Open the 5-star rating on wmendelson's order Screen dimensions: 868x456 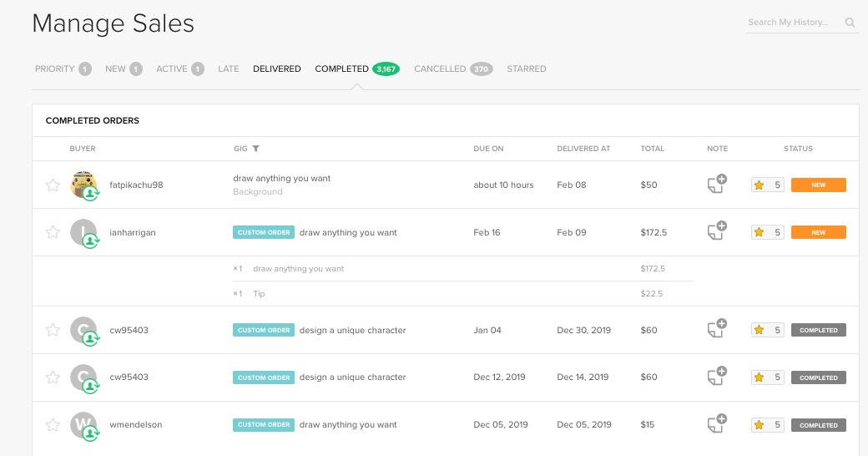point(767,425)
